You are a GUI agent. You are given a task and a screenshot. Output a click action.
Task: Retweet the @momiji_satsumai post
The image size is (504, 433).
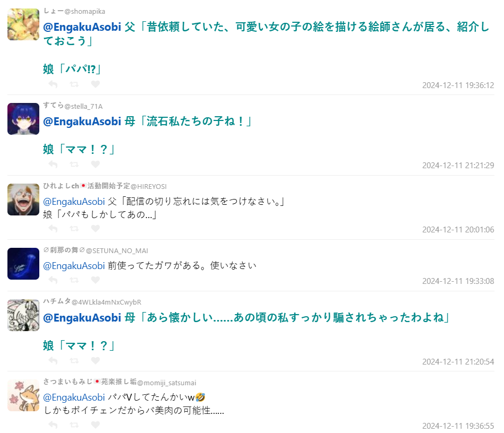pyautogui.click(x=74, y=425)
